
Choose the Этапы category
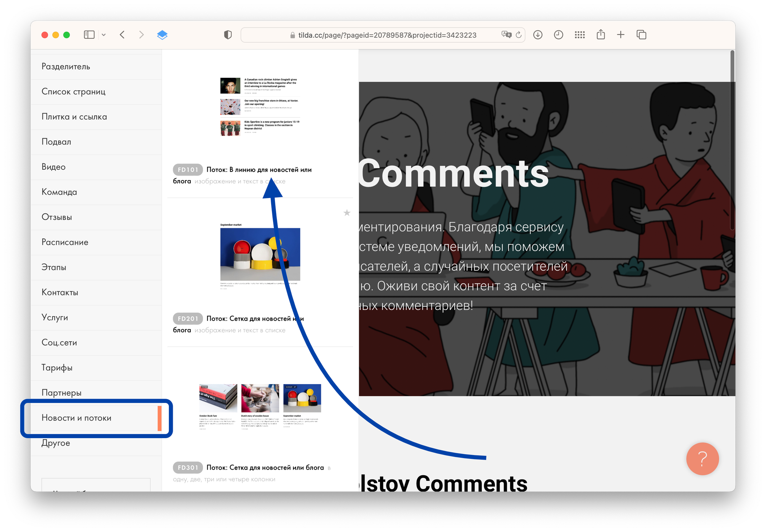click(96, 267)
